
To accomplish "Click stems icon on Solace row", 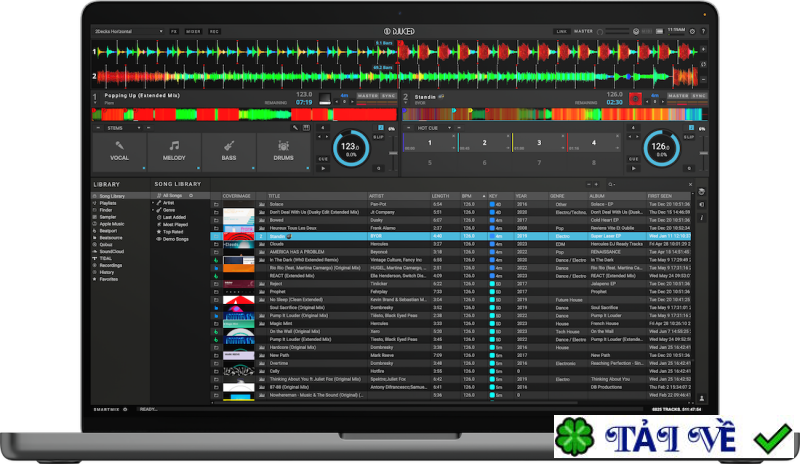I will 262,204.
